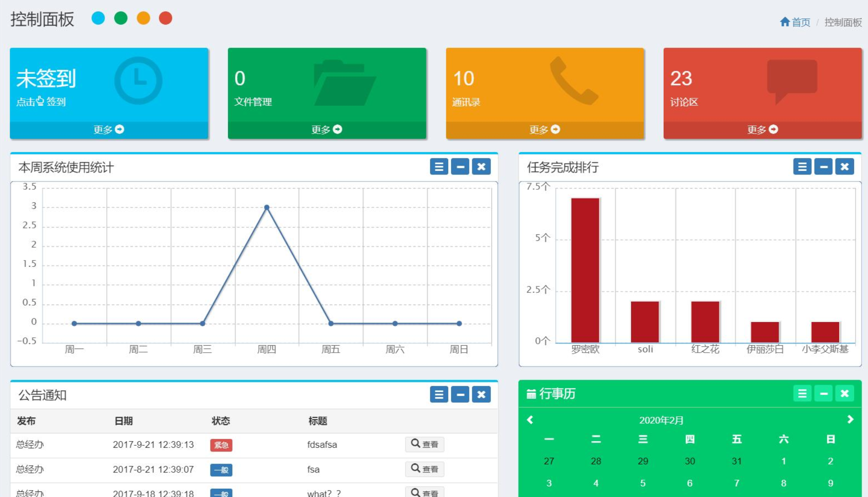The image size is (868, 497).
Task: Close the 任务完成排行 panel
Action: pos(845,167)
